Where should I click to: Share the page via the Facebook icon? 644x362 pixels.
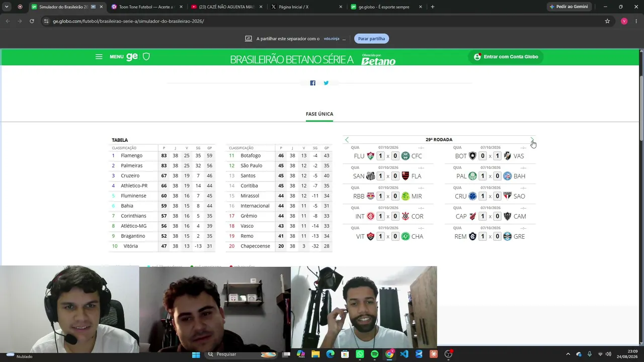pos(312,83)
